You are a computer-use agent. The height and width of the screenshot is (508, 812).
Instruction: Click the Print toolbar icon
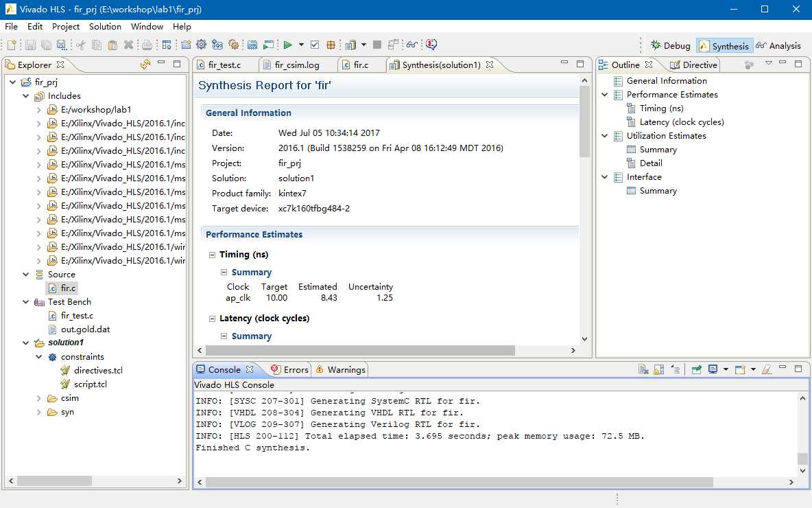[x=147, y=45]
